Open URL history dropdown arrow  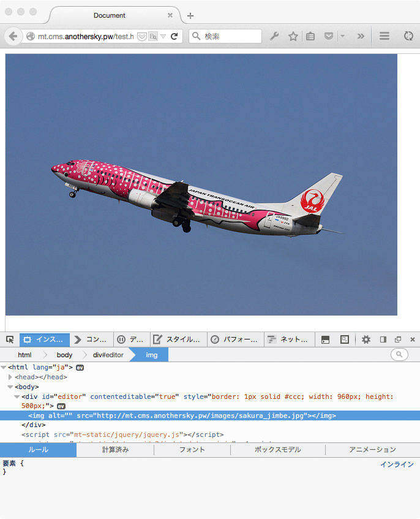coord(163,36)
